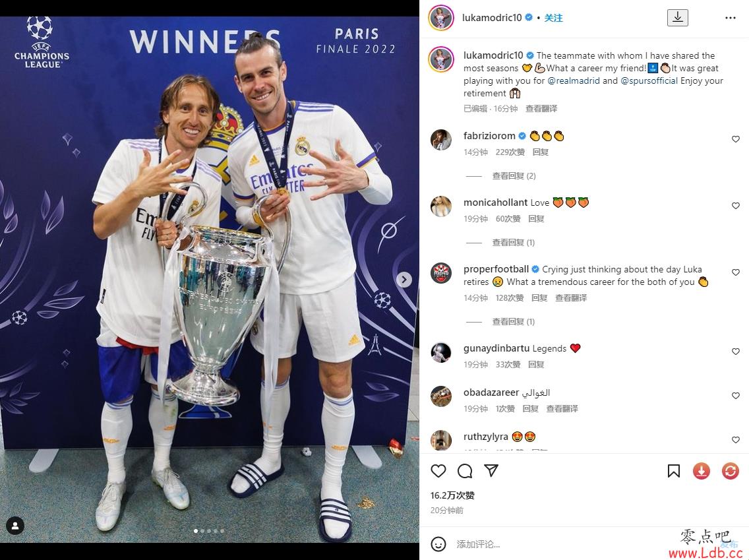
Task: Open the three-dot more options menu
Action: [731, 18]
